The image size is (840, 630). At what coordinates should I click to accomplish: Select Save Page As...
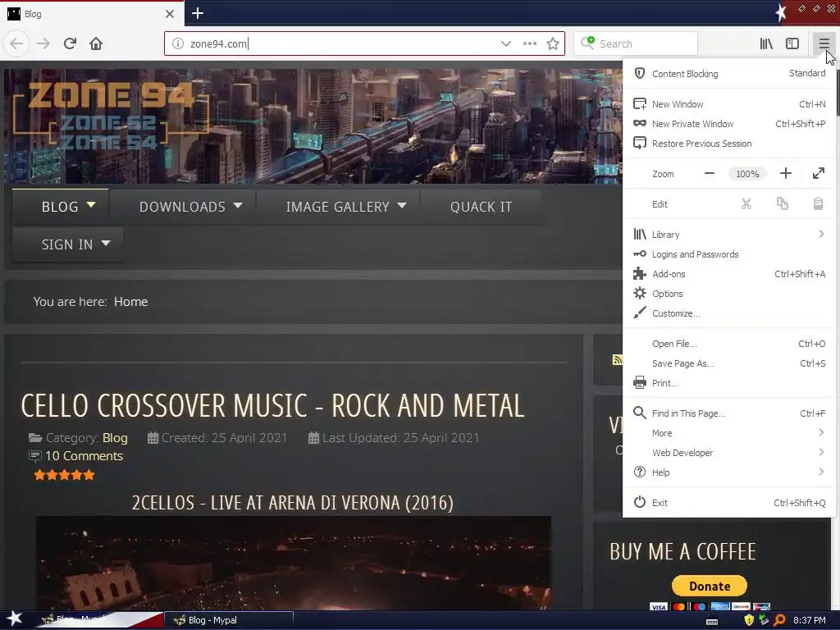click(729, 363)
